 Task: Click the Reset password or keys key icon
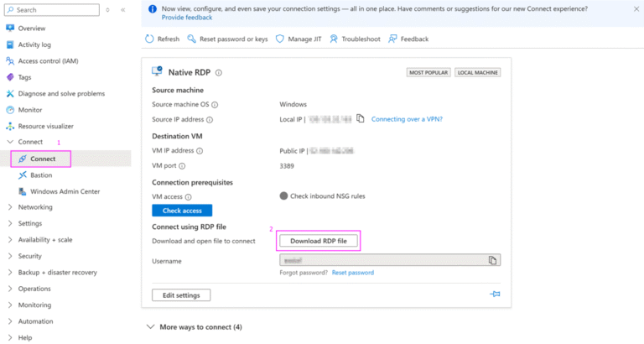point(191,39)
